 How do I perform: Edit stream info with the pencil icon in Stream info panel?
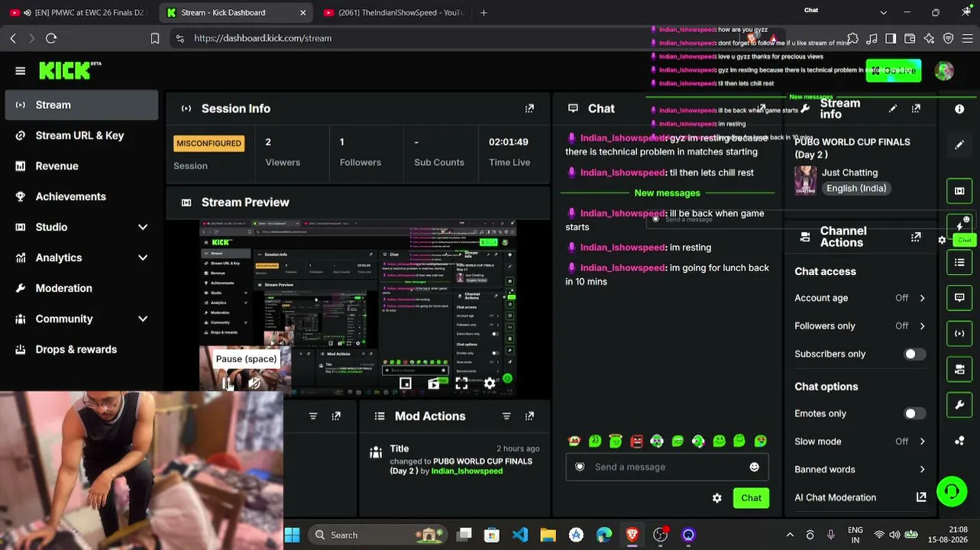coord(893,109)
